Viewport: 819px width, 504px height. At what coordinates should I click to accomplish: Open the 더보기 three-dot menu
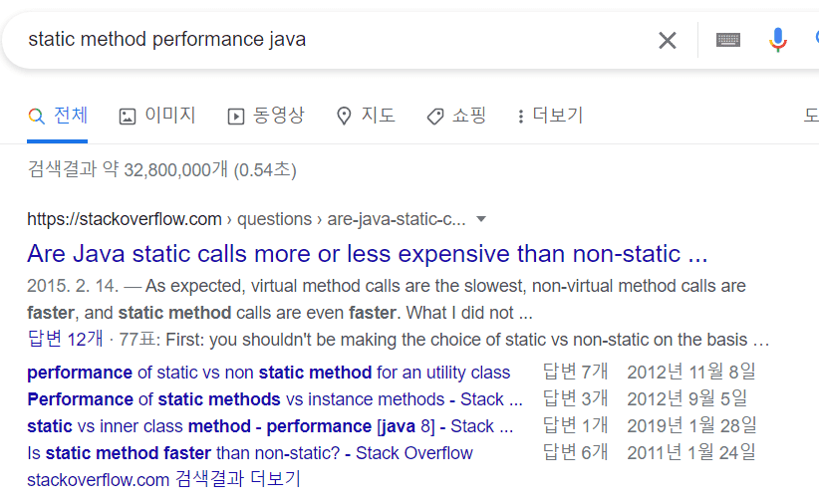(x=520, y=116)
